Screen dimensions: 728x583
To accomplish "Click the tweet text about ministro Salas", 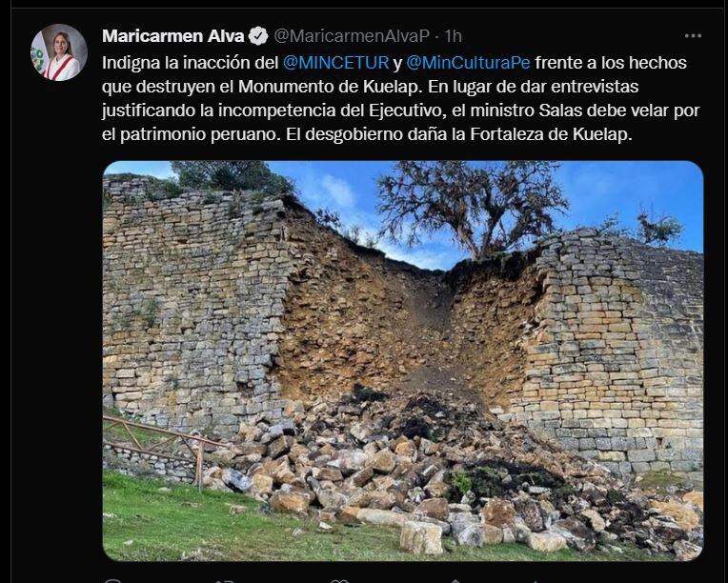I will 401,98.
